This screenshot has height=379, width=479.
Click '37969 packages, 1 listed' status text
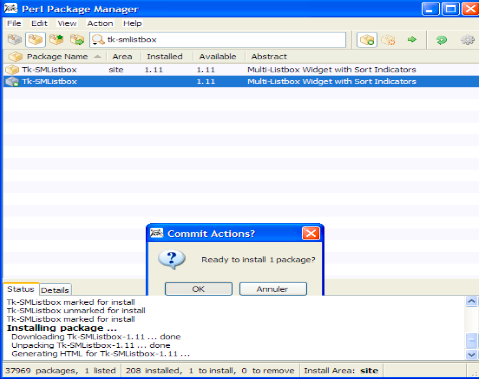coord(60,371)
